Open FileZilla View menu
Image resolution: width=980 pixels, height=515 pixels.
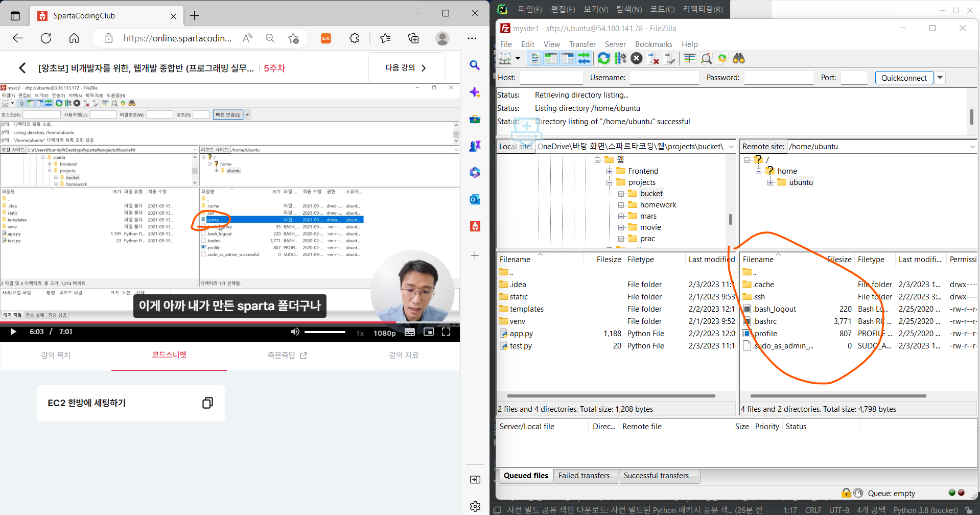[x=552, y=44]
